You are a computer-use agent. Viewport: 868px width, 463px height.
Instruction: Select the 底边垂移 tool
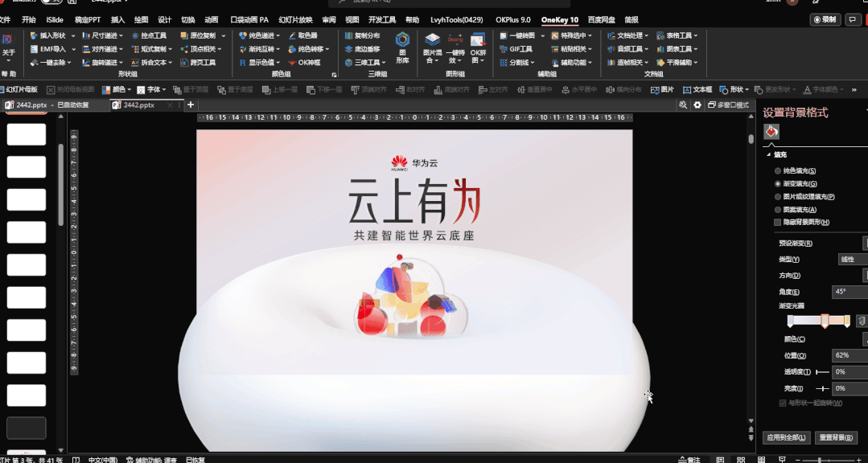362,49
